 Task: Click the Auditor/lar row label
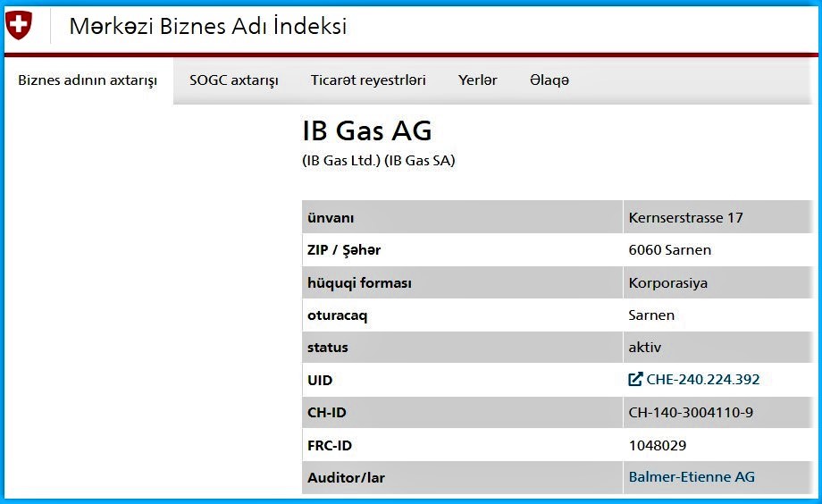pyautogui.click(x=346, y=478)
